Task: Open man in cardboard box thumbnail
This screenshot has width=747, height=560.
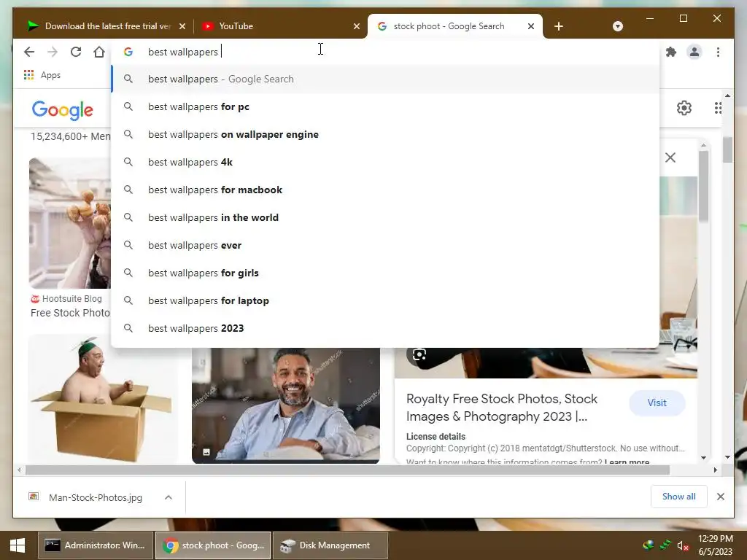Action: (x=101, y=399)
